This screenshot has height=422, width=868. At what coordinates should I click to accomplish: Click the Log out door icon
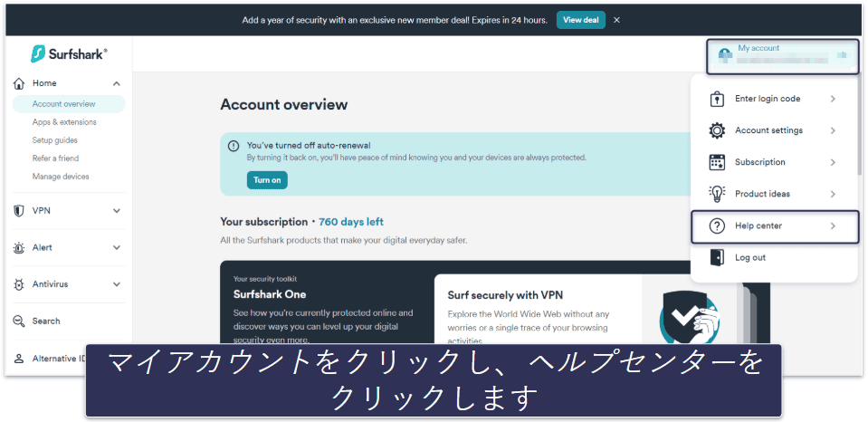[717, 257]
